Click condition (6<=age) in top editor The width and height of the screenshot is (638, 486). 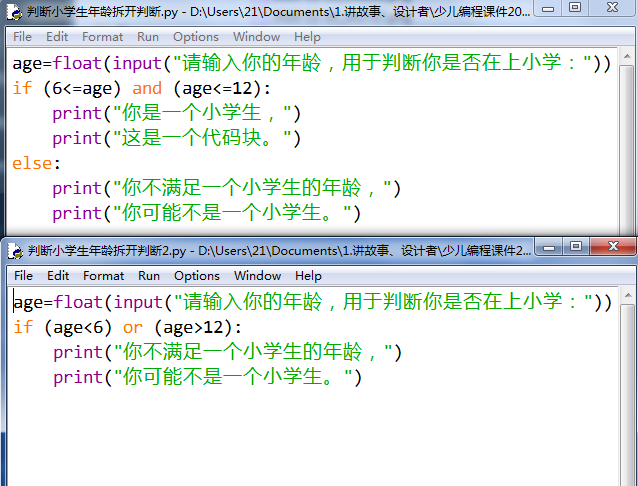coord(82,88)
